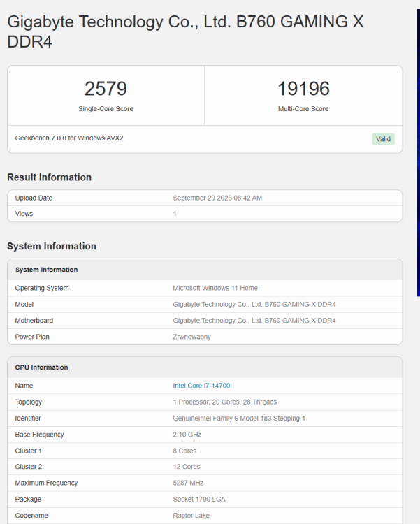Select the 5287 MHz value
420x524 pixels.
tap(188, 483)
